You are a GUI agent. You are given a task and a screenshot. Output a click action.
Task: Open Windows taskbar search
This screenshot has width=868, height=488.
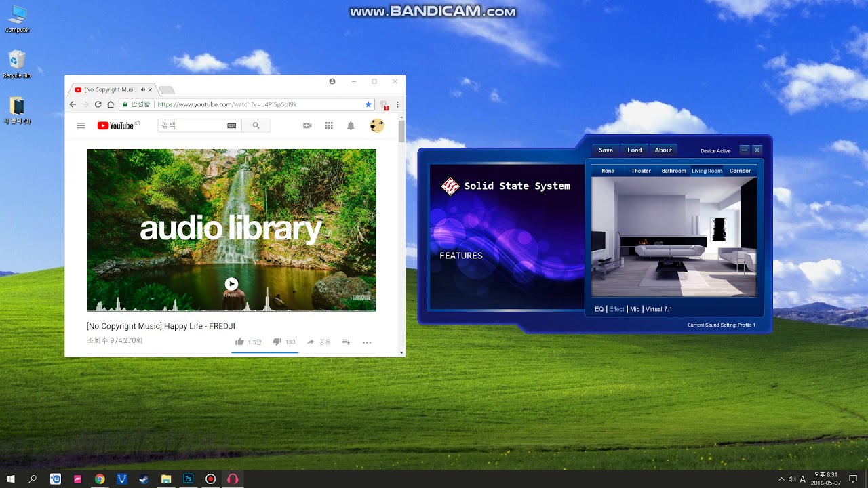[33, 479]
